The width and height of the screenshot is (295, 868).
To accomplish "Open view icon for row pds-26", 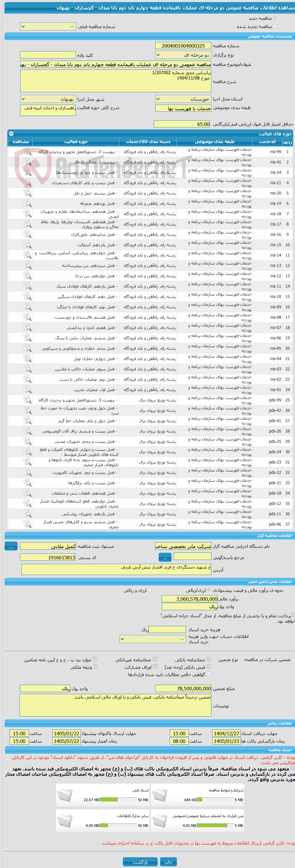I will pyautogui.click(x=27, y=431).
